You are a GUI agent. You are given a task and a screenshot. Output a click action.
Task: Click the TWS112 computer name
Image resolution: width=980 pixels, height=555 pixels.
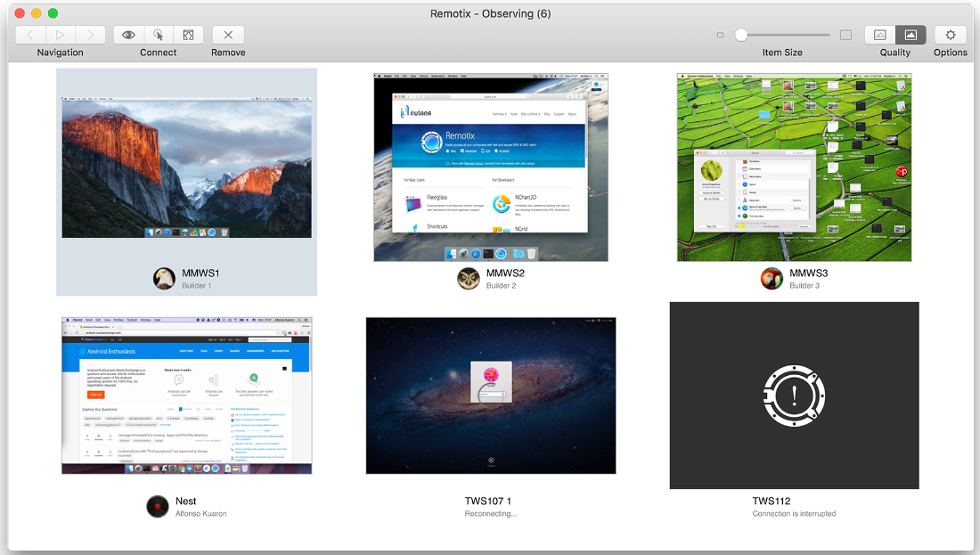click(x=772, y=502)
